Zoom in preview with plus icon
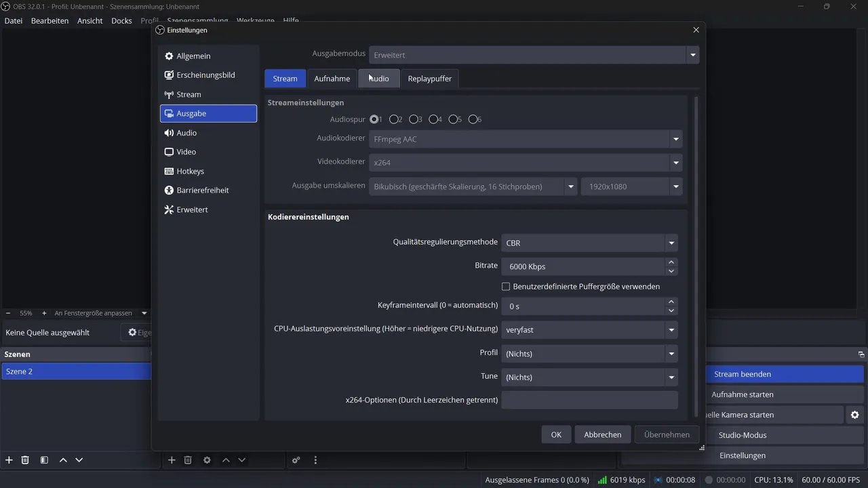The image size is (868, 488). click(44, 313)
